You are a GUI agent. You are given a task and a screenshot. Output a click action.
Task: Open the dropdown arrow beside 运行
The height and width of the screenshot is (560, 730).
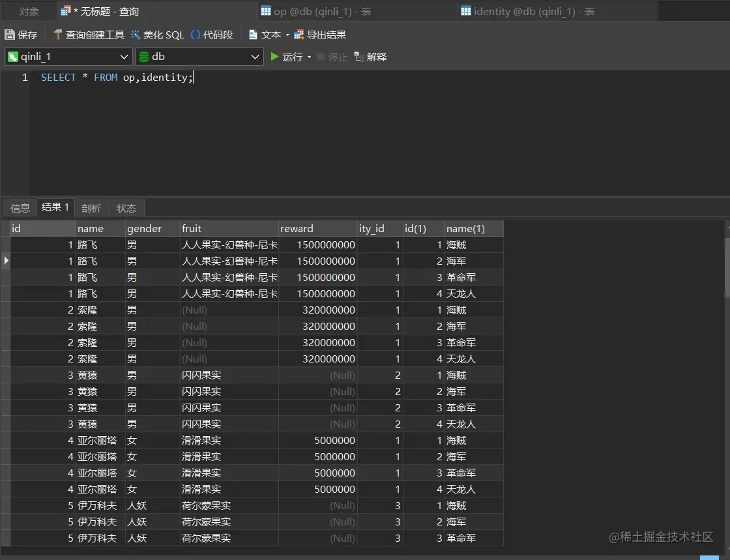click(309, 57)
